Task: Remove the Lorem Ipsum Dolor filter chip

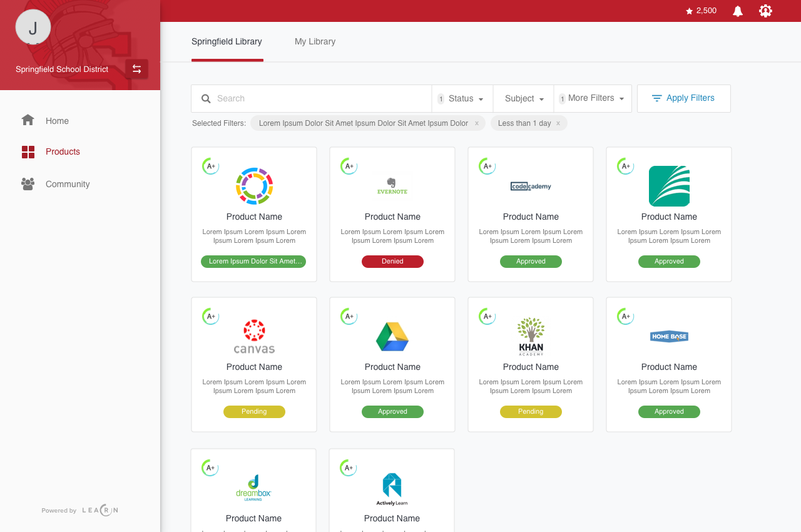Action: [x=476, y=123]
